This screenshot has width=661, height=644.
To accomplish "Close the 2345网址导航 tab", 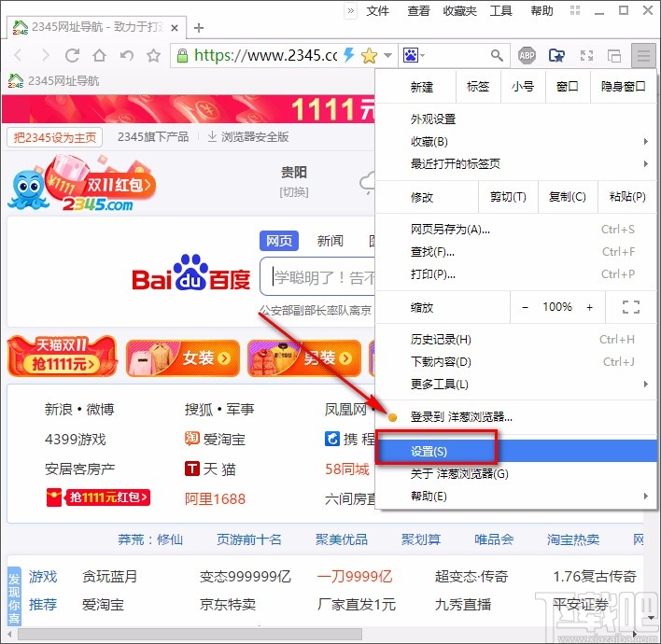I will [x=175, y=28].
